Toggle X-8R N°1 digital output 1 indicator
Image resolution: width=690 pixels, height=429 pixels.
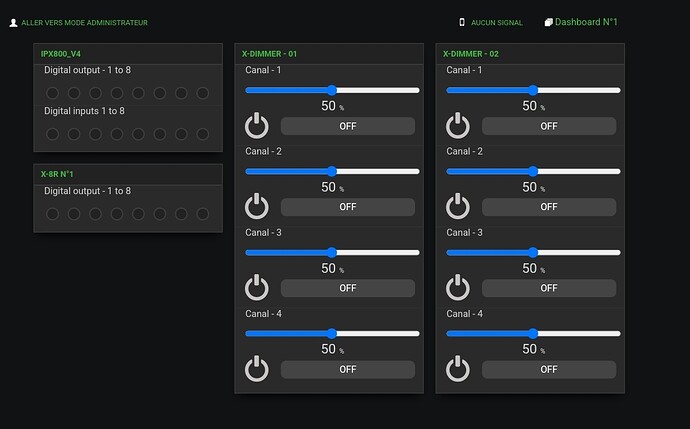[x=52, y=214]
